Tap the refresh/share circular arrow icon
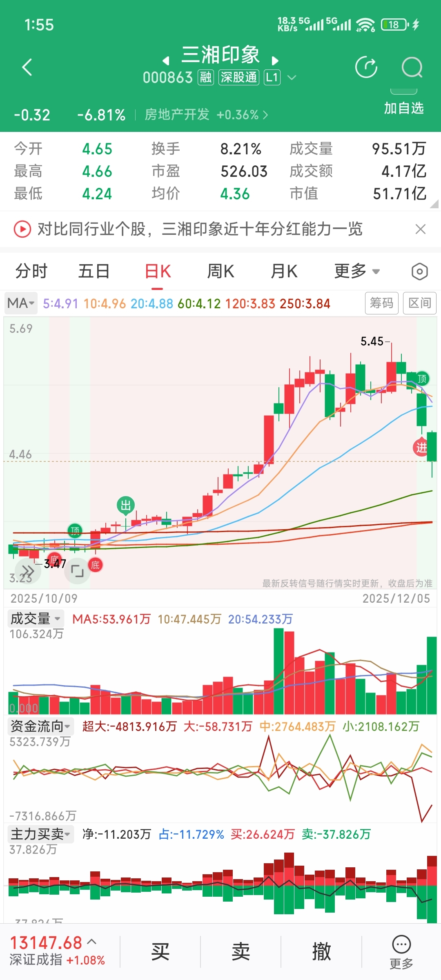This screenshot has height=980, width=441. tap(366, 67)
